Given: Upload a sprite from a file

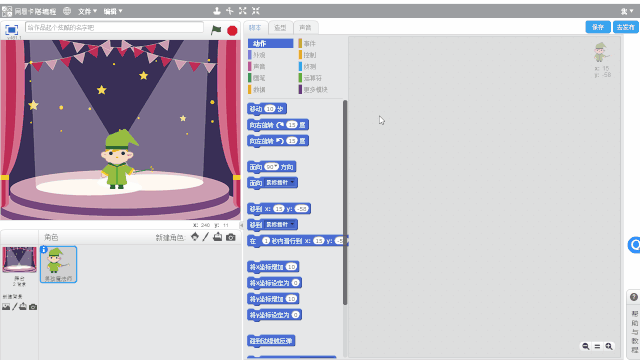Looking at the screenshot, I should click(x=218, y=237).
